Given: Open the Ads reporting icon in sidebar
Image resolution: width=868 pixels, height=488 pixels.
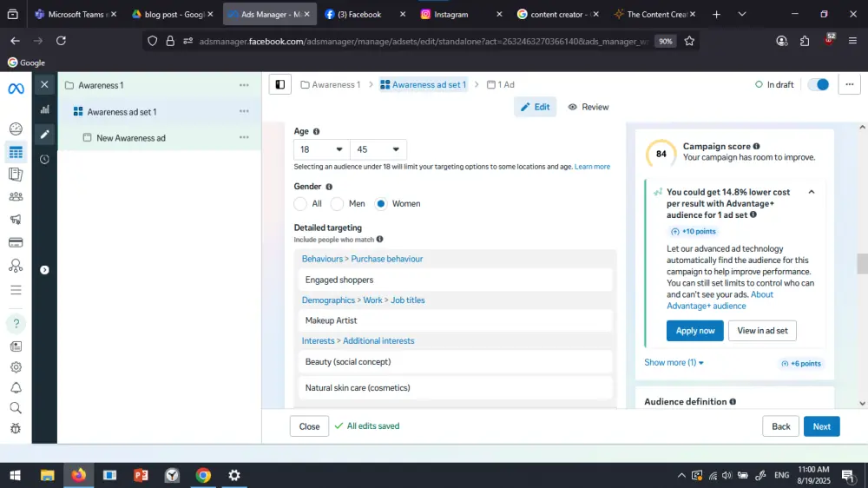Looking at the screenshot, I should point(16,175).
